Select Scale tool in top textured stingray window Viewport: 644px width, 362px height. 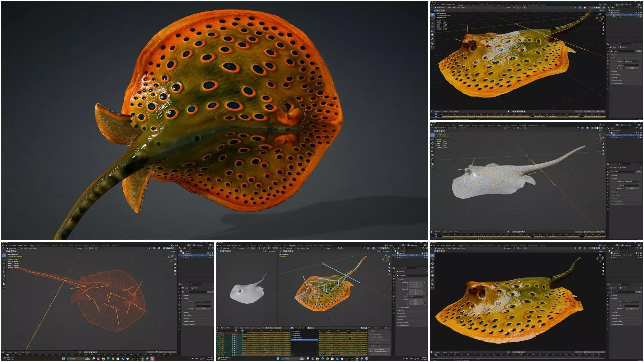432,31
